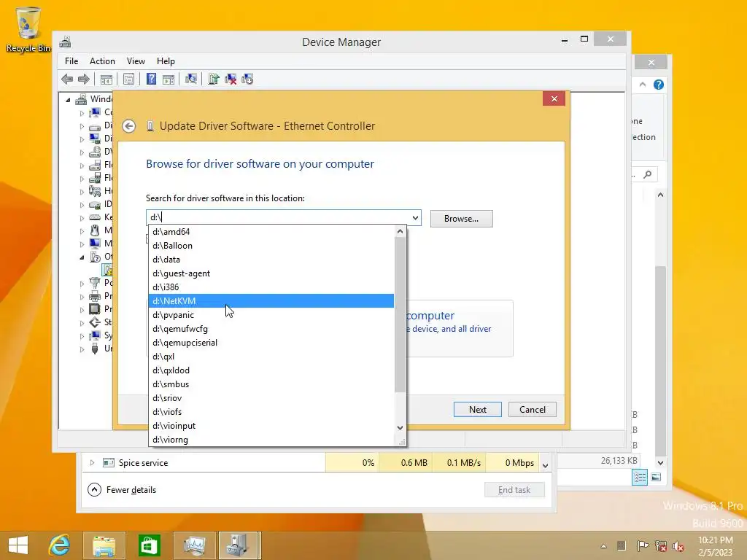This screenshot has height=560, width=747.
Task: Show hidden system tray icons
Action: tap(603, 546)
